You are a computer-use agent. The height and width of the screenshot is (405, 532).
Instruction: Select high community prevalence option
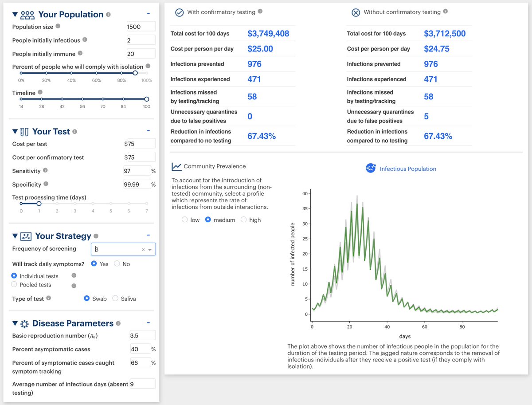pos(244,220)
